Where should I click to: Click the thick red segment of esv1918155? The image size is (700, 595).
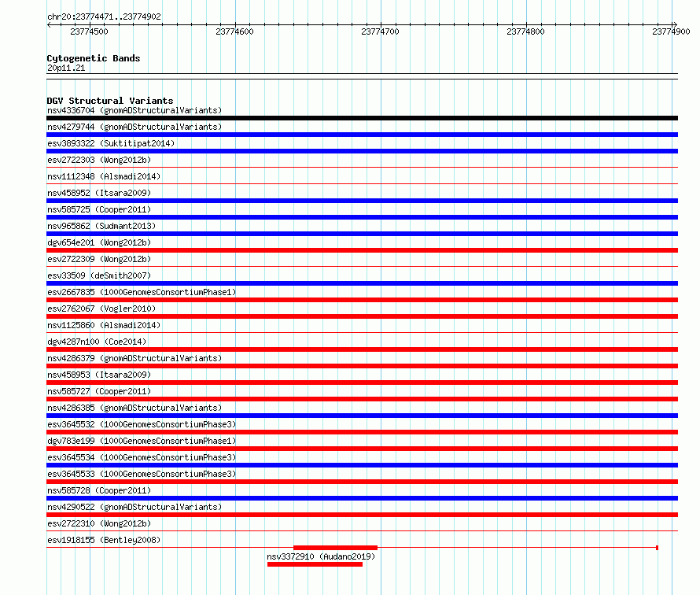coord(335,548)
